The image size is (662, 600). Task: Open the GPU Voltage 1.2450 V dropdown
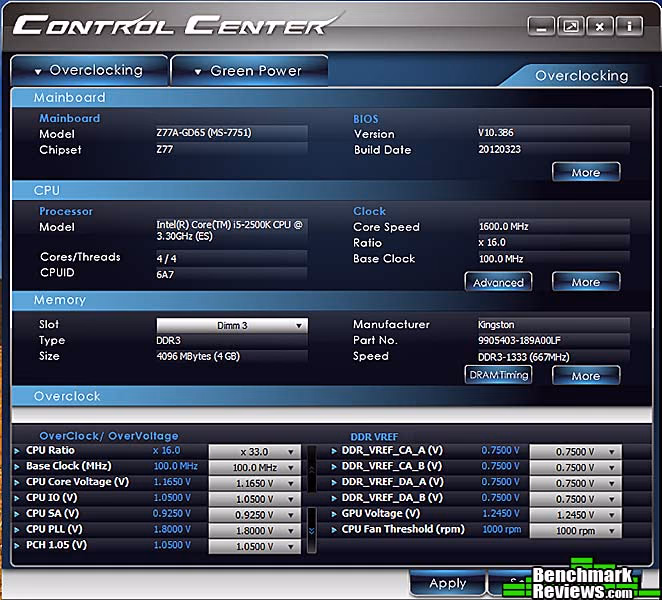click(x=575, y=515)
